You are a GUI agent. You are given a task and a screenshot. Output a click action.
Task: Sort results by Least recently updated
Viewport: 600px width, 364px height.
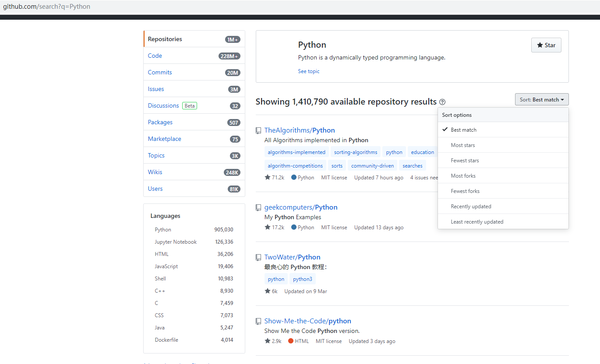[503, 222]
